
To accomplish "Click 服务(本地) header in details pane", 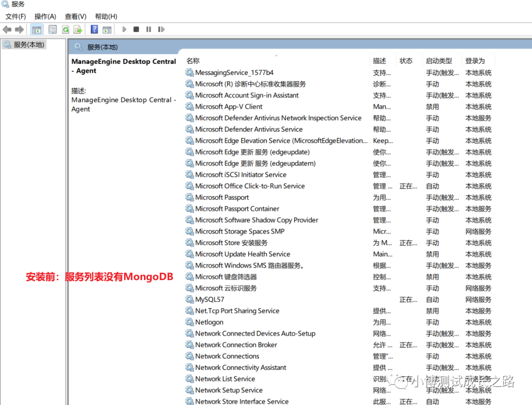I will tap(102, 47).
